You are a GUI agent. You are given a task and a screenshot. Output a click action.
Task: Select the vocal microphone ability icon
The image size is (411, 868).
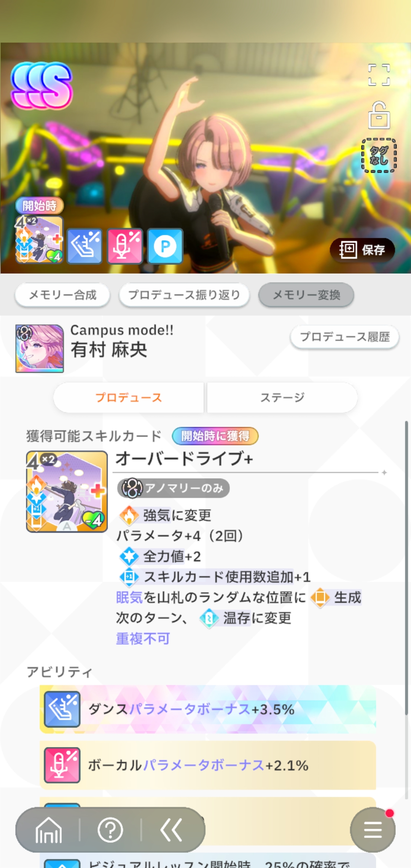(x=125, y=246)
